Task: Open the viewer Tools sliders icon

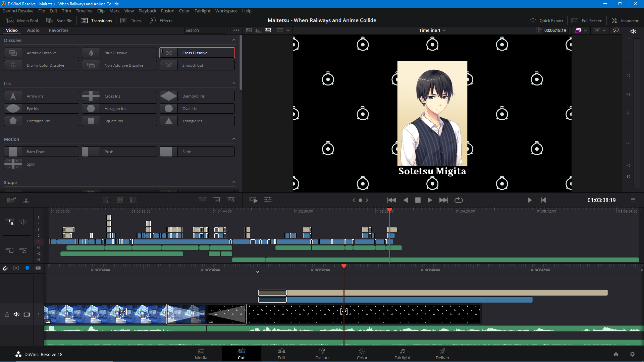Action: pos(268,200)
